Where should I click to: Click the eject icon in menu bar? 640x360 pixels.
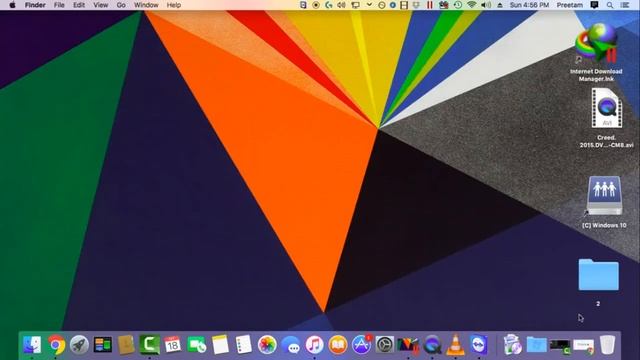click(500, 5)
